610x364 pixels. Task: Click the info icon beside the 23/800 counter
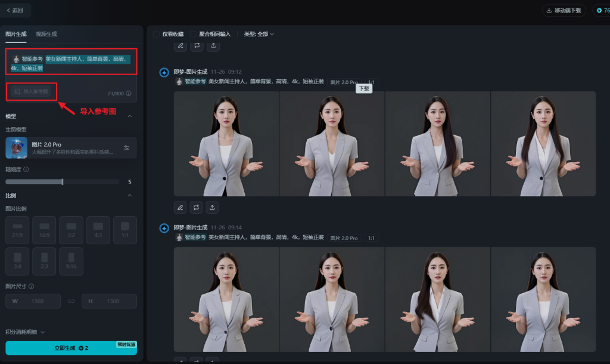[128, 94]
